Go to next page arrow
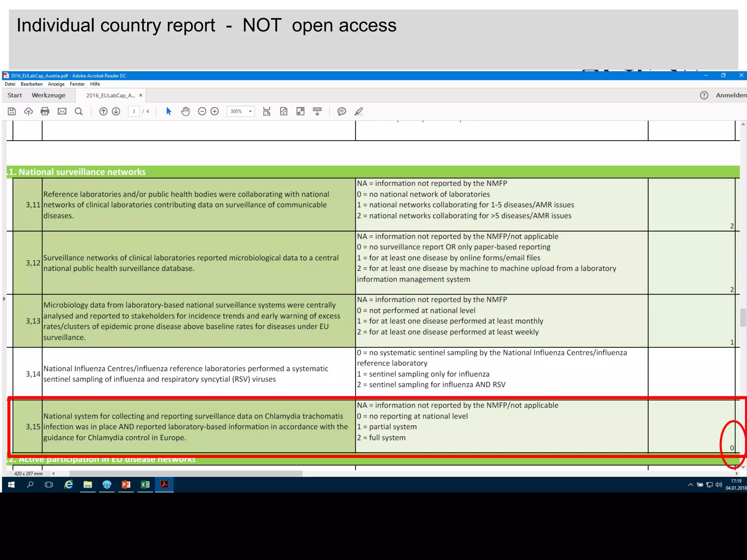 point(116,111)
